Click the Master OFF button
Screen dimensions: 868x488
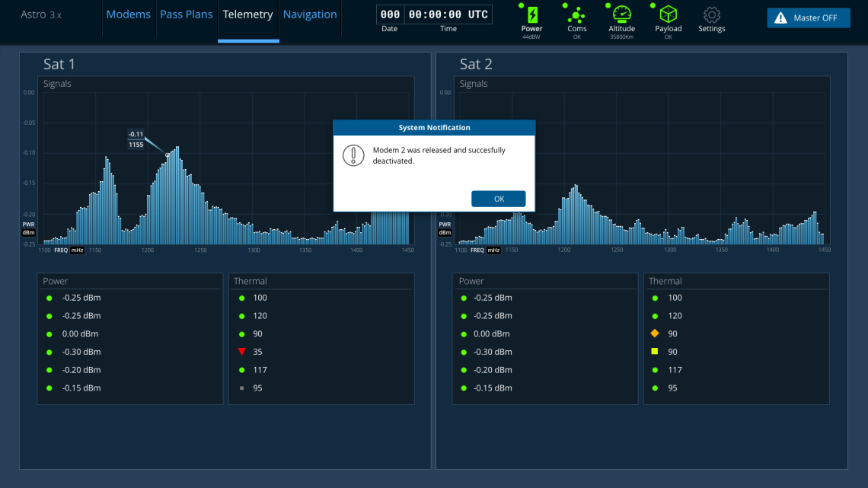pos(808,18)
